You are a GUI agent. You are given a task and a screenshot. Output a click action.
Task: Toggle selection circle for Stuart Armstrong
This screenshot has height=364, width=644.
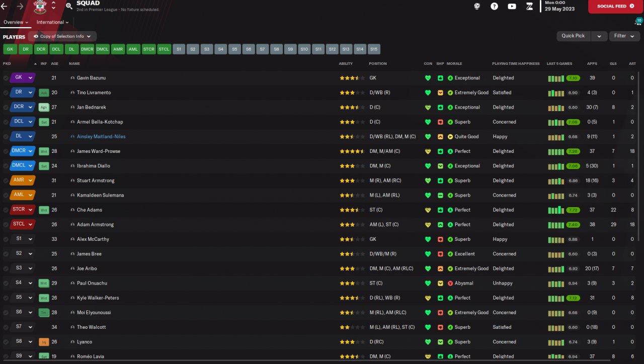click(x=6, y=181)
